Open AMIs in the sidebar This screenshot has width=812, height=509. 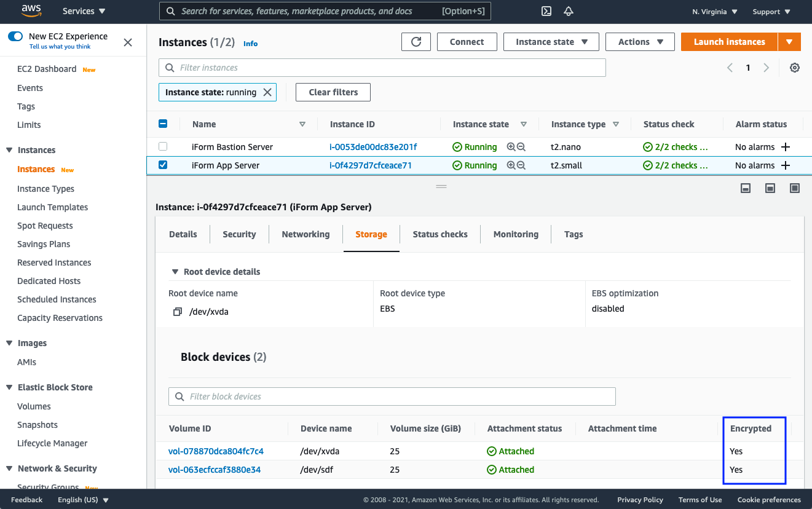[26, 362]
